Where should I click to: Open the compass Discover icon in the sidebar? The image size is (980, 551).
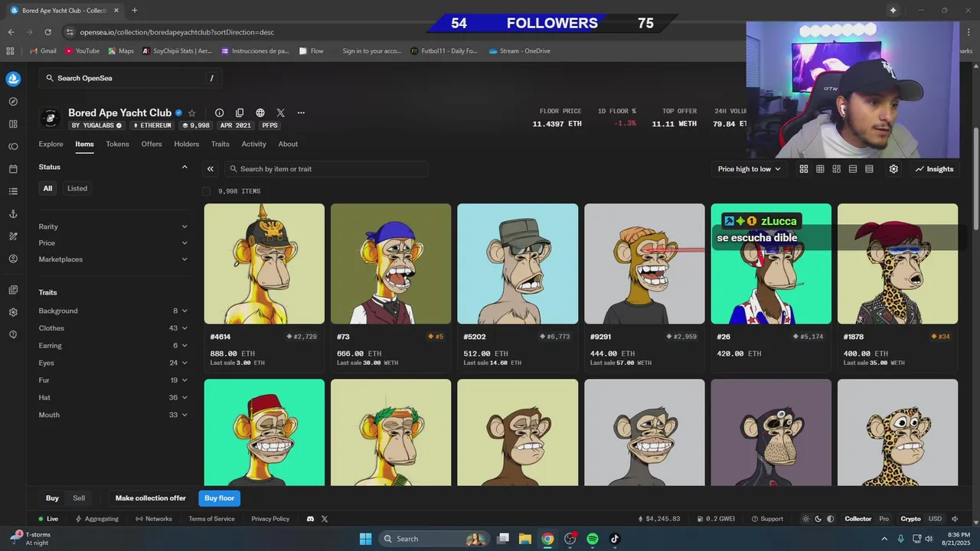(13, 102)
